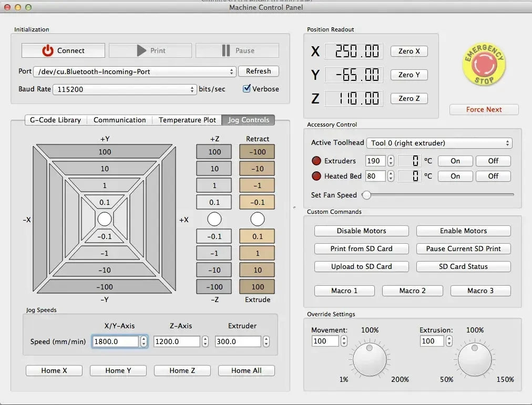This screenshot has width=532, height=405.
Task: Switch to the Temperature Plot tab
Action: (187, 120)
